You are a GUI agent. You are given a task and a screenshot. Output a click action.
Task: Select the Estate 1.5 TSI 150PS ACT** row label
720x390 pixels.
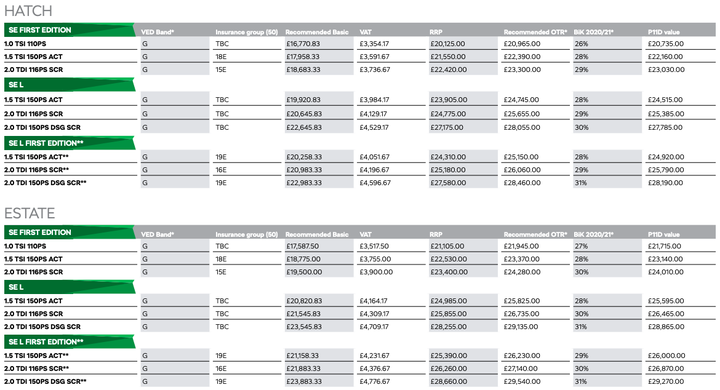coord(36,356)
